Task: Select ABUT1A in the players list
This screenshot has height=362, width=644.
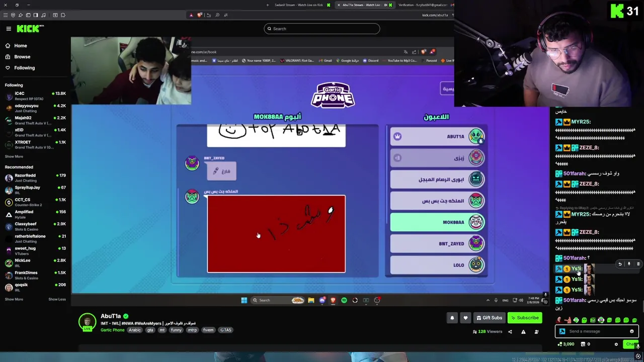Action: pyautogui.click(x=437, y=137)
